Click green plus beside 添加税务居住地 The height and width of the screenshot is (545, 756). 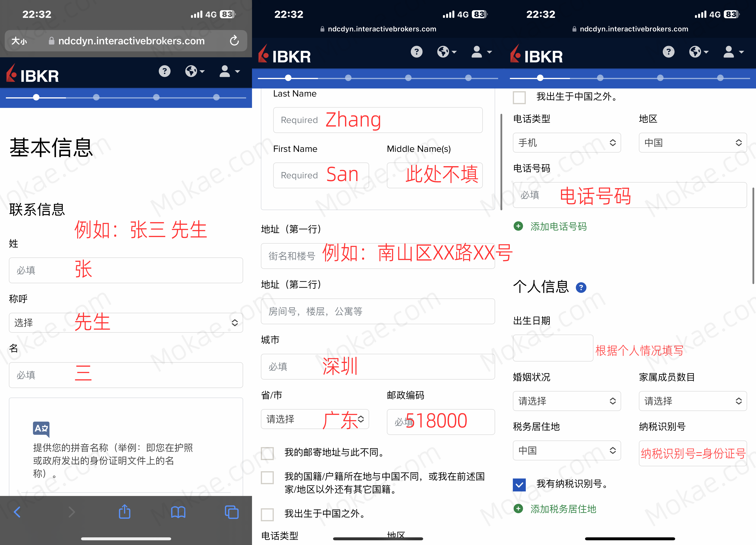pyautogui.click(x=518, y=509)
